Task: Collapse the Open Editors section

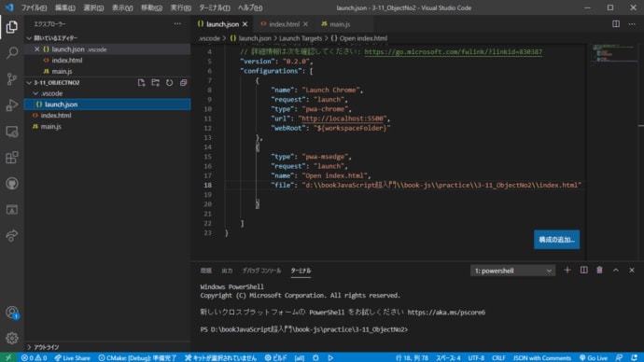Action: click(108, 37)
